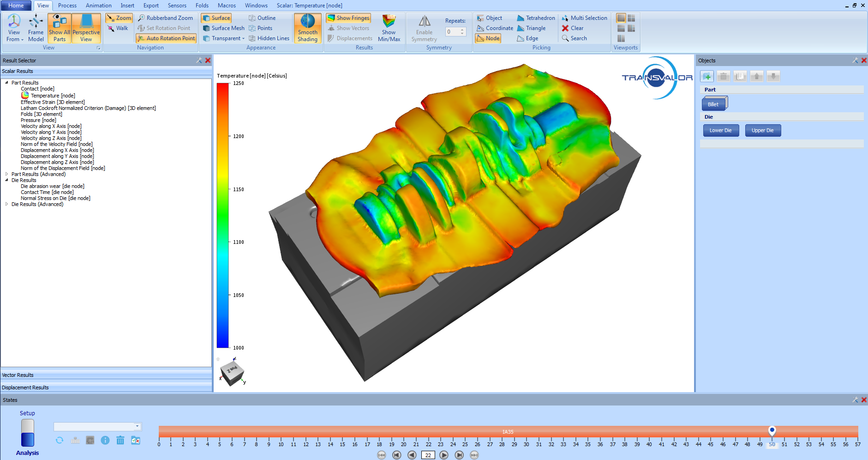Choose the four-pane viewport layout icon
868x460 pixels.
coord(631,18)
